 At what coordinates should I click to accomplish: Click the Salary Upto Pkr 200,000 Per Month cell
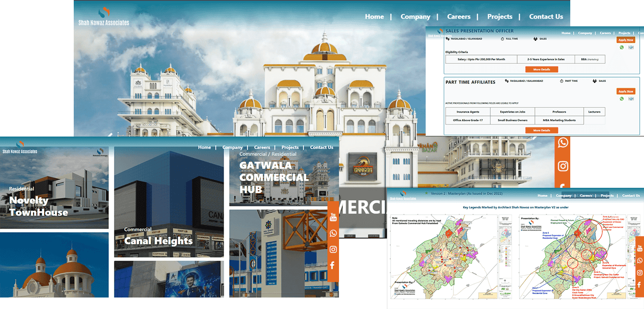481,59
